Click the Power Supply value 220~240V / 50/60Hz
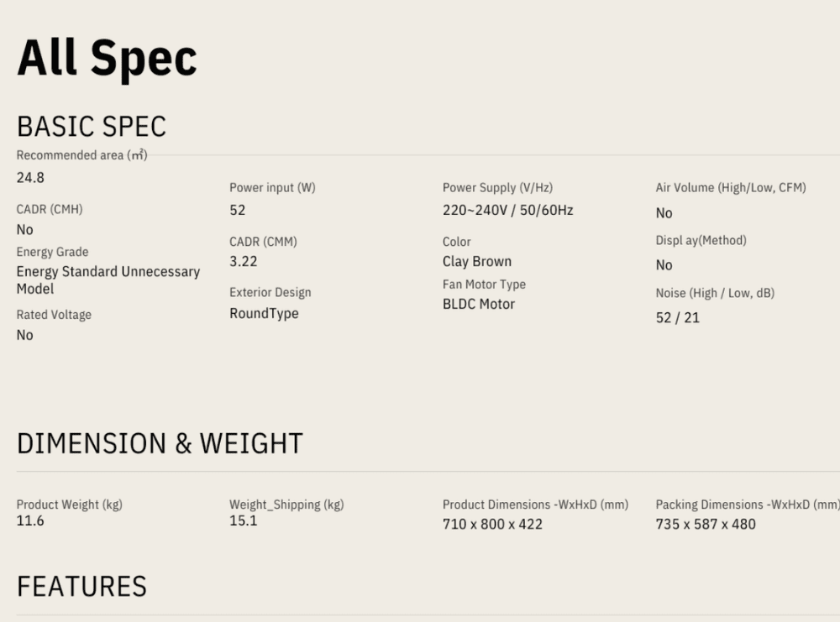 [507, 210]
